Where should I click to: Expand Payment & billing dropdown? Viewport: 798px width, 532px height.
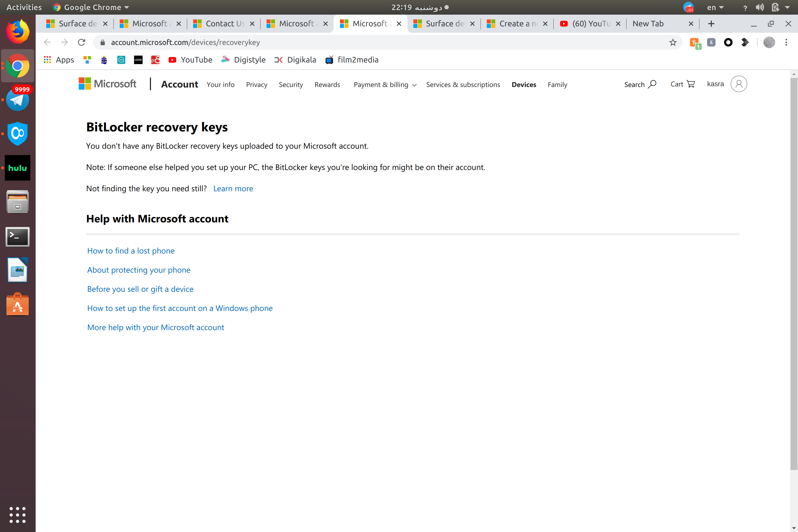(x=385, y=85)
